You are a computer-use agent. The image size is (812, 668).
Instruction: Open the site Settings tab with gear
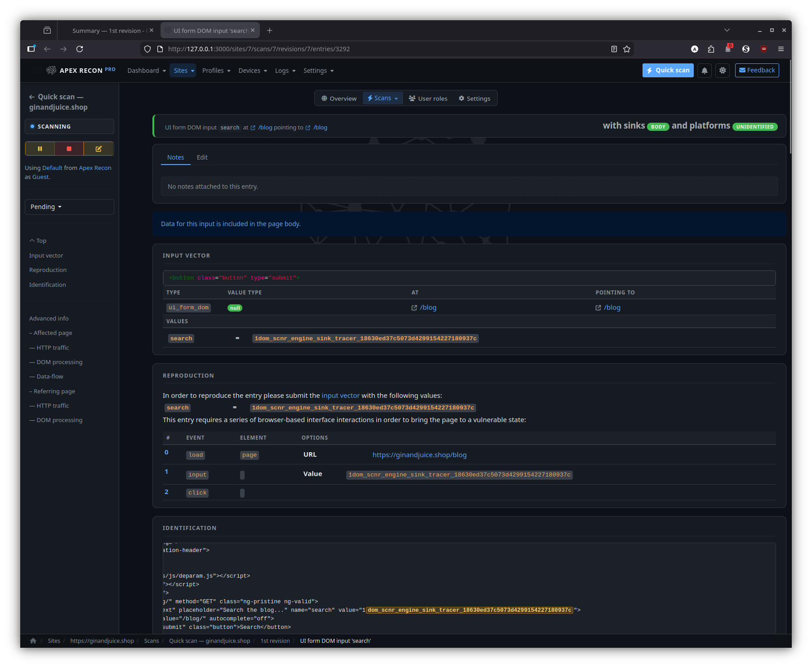coord(474,98)
